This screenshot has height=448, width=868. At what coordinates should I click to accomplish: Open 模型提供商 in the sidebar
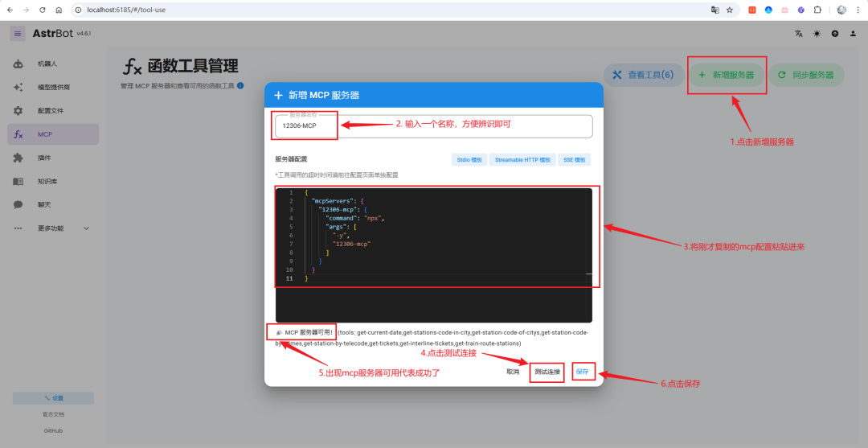tap(53, 88)
